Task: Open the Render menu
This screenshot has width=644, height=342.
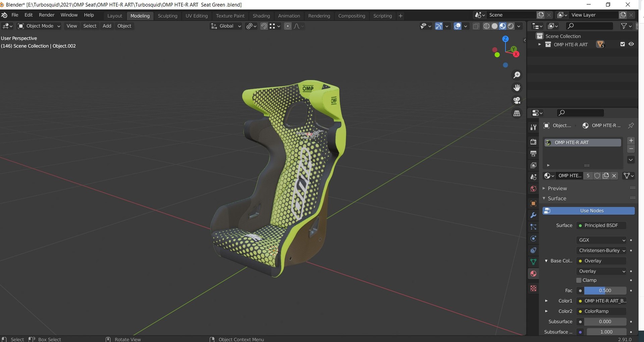Action: (x=47, y=15)
